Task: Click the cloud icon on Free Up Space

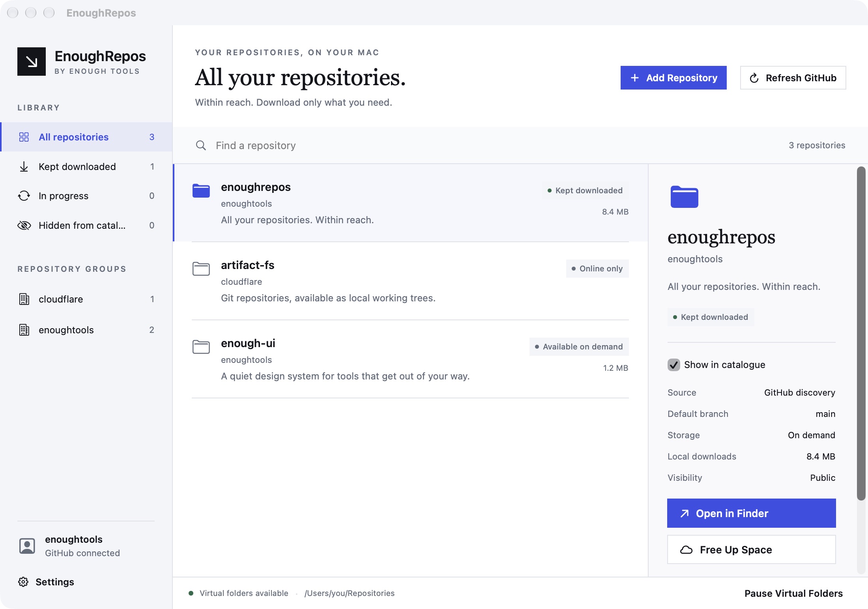Action: pyautogui.click(x=687, y=549)
